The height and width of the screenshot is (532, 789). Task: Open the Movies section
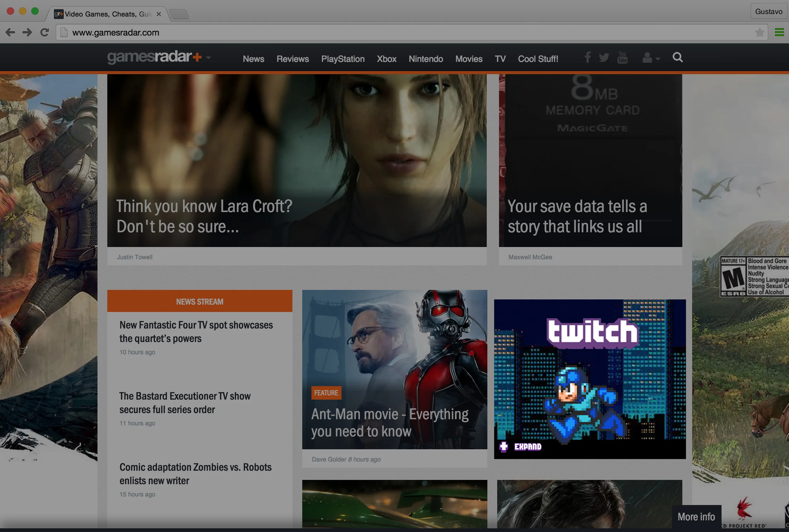coord(469,59)
